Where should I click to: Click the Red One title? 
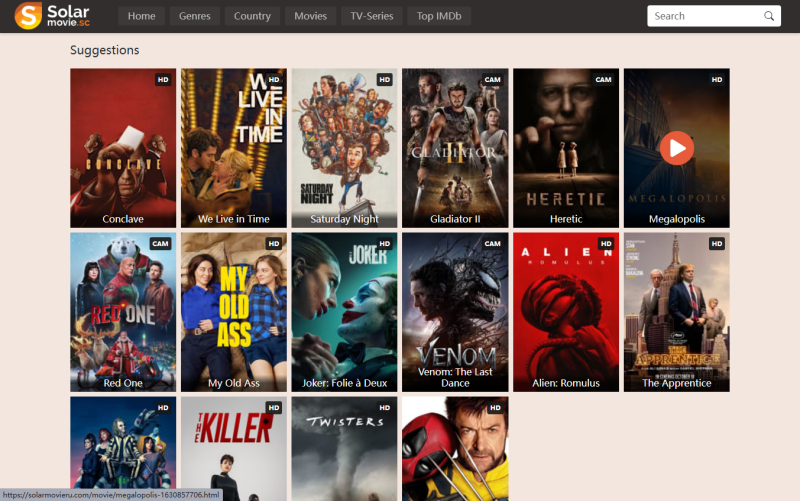(x=123, y=383)
